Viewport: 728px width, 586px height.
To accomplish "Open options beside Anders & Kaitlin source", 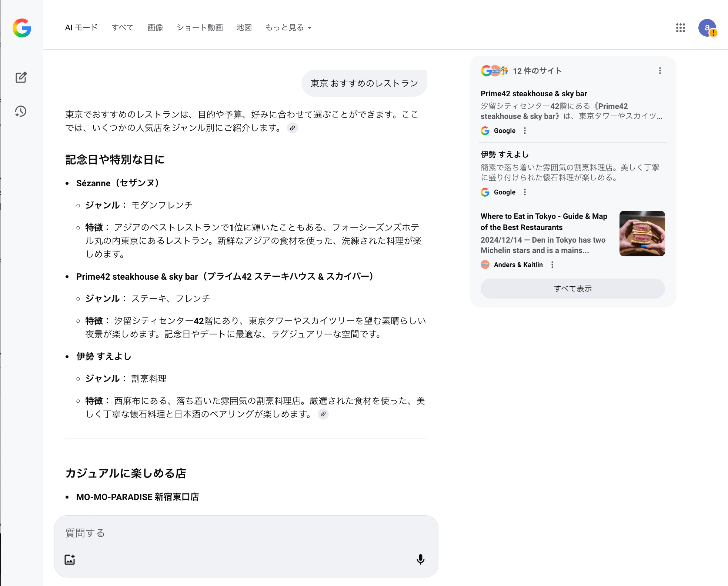I will tap(552, 264).
